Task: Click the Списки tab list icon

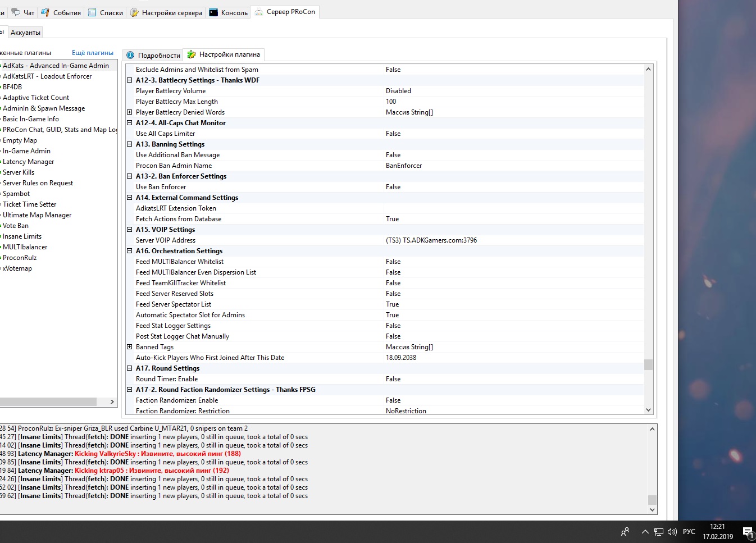Action: [x=93, y=12]
